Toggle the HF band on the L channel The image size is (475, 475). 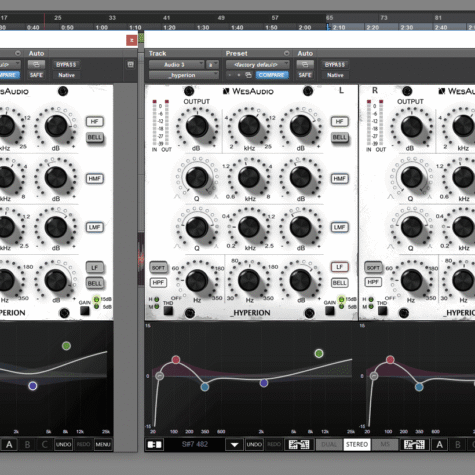339,122
